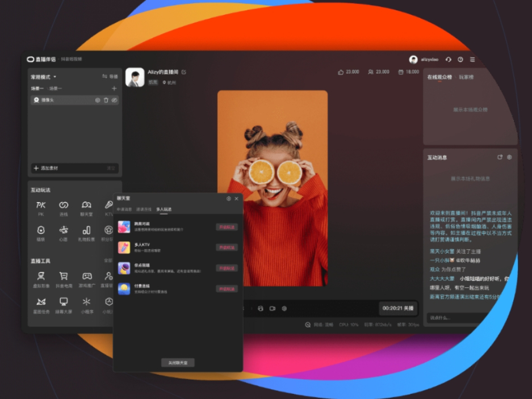Open the 福袋 lucky bag tool
The height and width of the screenshot is (399, 532).
coord(41,233)
